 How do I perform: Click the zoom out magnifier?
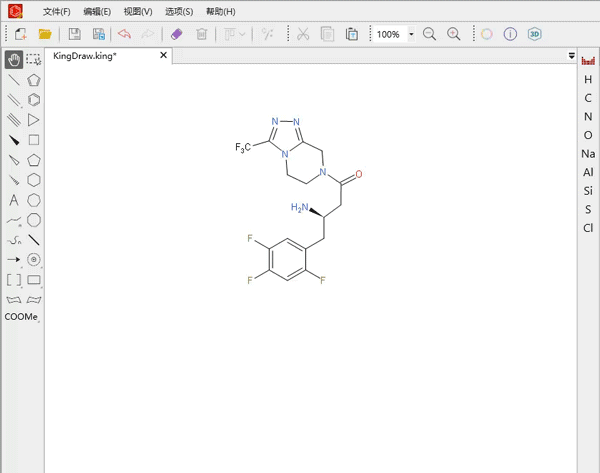point(429,34)
